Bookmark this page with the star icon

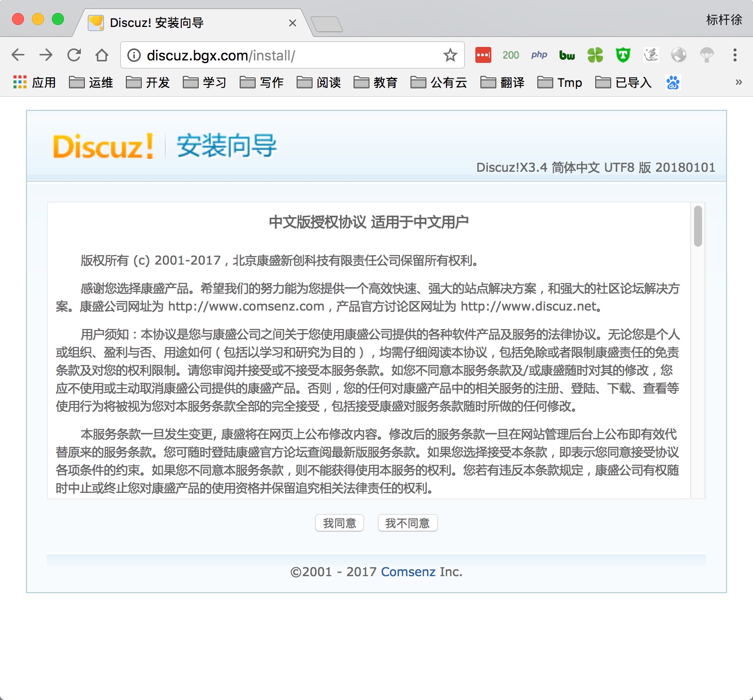coord(450,55)
